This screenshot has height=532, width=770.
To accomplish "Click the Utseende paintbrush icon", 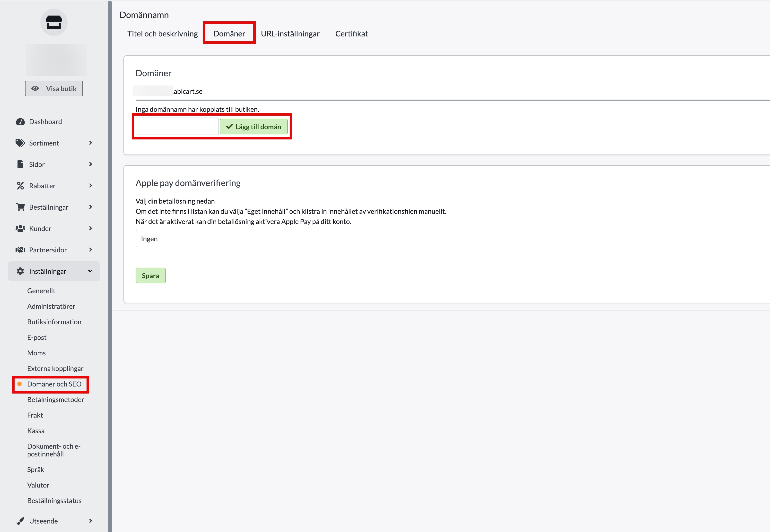I will 20,521.
